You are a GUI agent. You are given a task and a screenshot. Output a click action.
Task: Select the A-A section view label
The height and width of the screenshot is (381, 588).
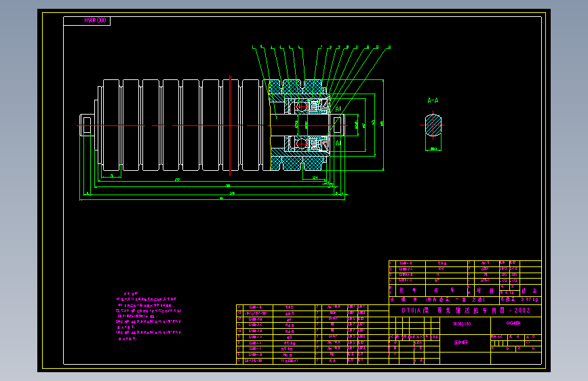pyautogui.click(x=433, y=100)
